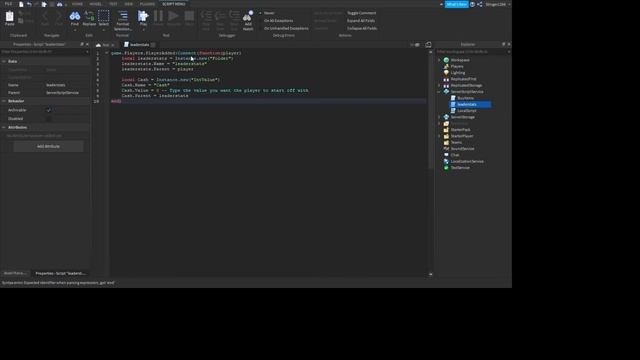Open the Find binoculars tool

75,16
